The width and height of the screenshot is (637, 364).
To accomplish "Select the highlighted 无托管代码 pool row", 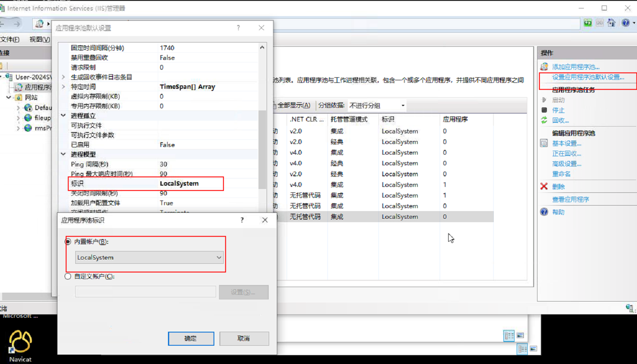I will tap(383, 217).
